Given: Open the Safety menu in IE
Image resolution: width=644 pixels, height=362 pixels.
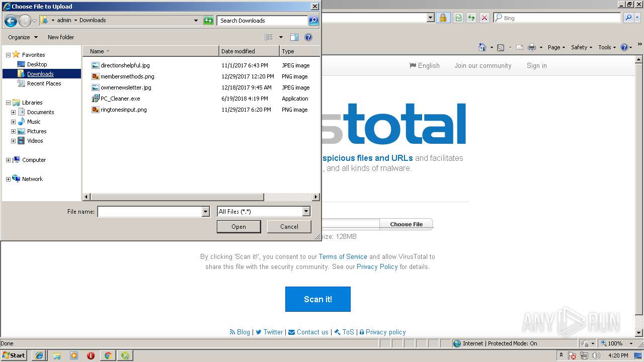Looking at the screenshot, I should (582, 47).
